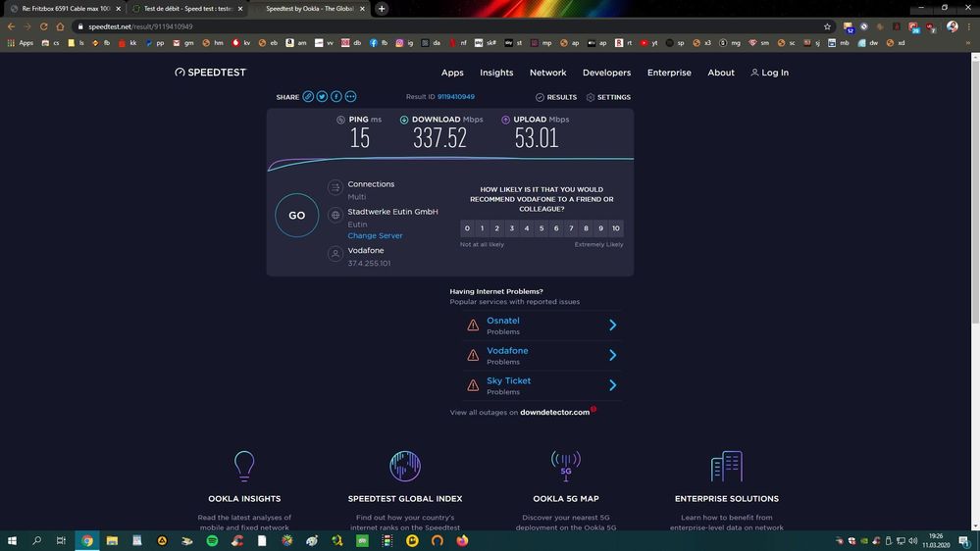The image size is (980, 551).
Task: Click the Enterprise Solutions building icon
Action: [x=726, y=466]
